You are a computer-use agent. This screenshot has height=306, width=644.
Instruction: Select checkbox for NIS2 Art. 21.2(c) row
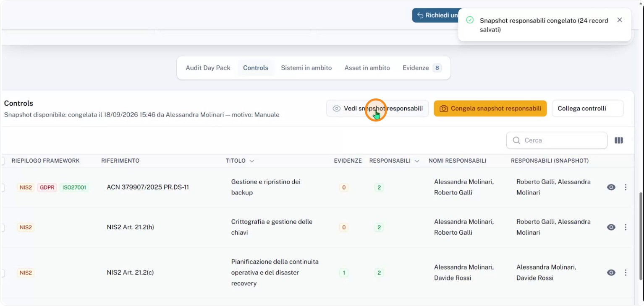(2, 272)
